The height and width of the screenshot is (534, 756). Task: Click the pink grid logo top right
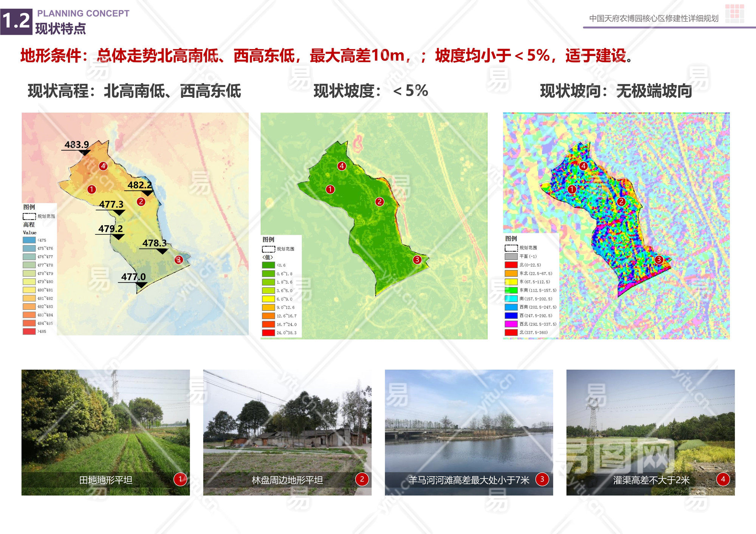[734, 14]
